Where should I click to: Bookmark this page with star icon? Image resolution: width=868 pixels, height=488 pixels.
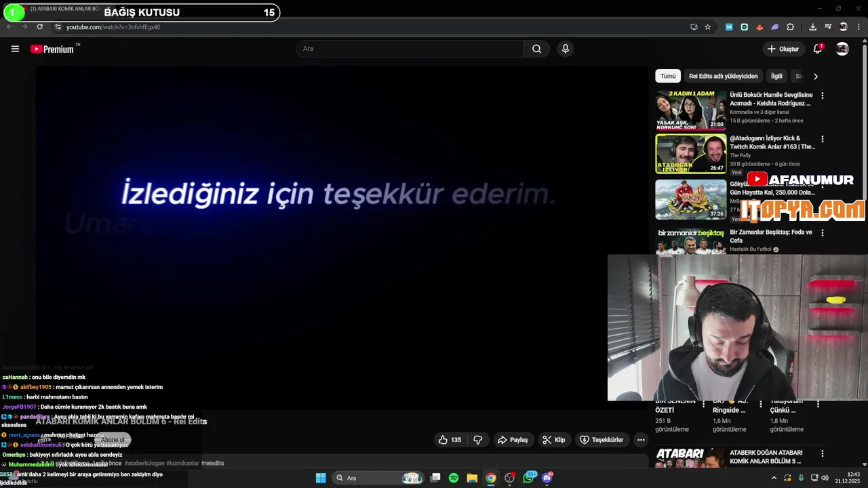click(708, 27)
